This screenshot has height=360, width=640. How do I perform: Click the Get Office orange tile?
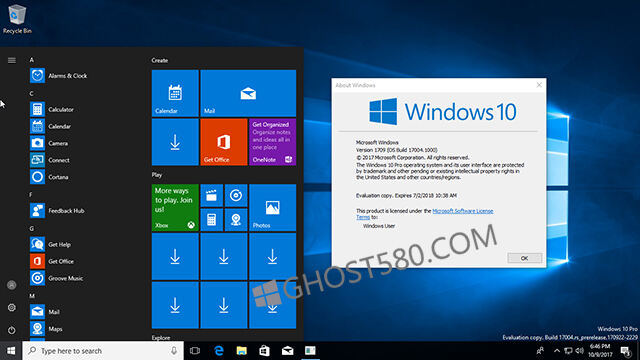click(x=224, y=142)
